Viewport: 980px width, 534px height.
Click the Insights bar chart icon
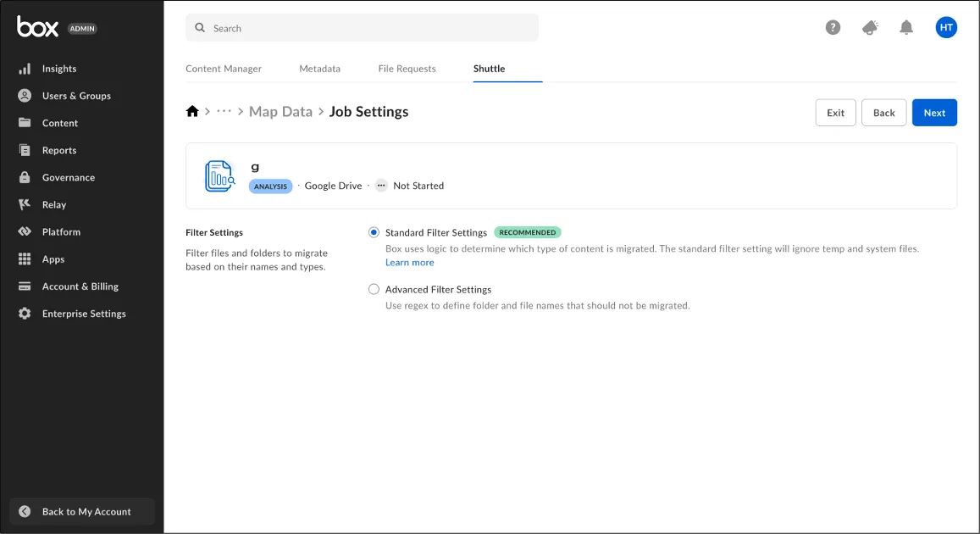25,69
